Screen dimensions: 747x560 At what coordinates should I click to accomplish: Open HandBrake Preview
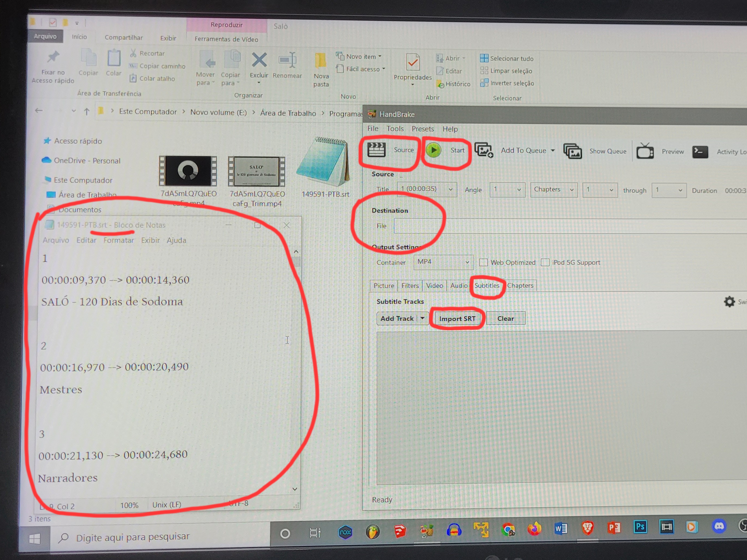[660, 151]
